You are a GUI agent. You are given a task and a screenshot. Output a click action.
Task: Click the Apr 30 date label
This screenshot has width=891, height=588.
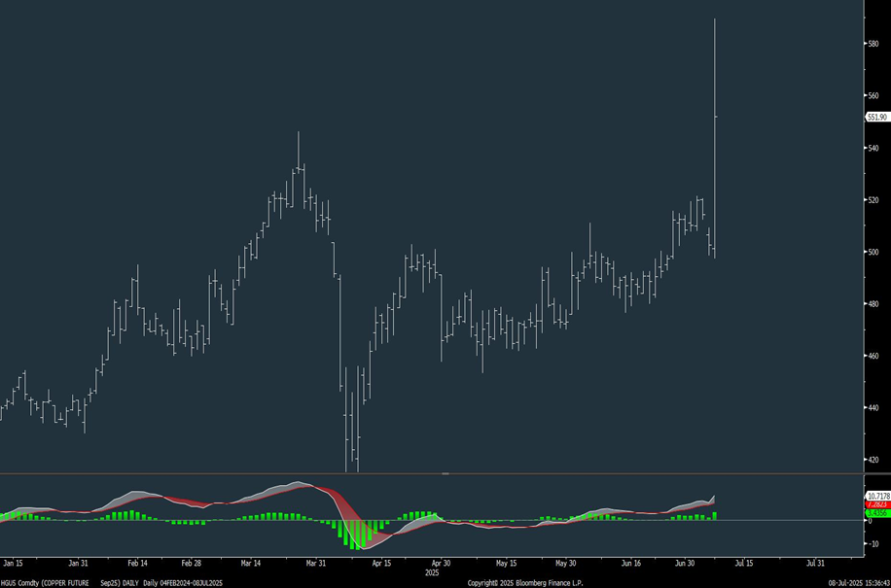coord(441,564)
